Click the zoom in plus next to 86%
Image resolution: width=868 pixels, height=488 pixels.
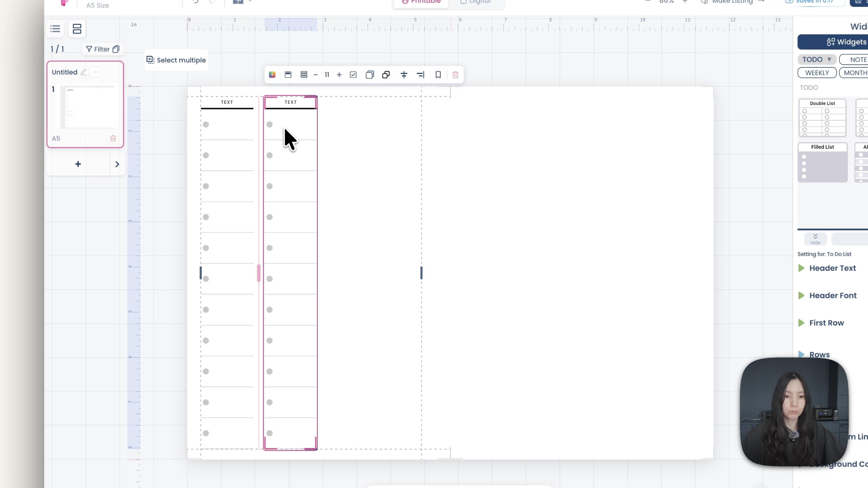pos(685,2)
